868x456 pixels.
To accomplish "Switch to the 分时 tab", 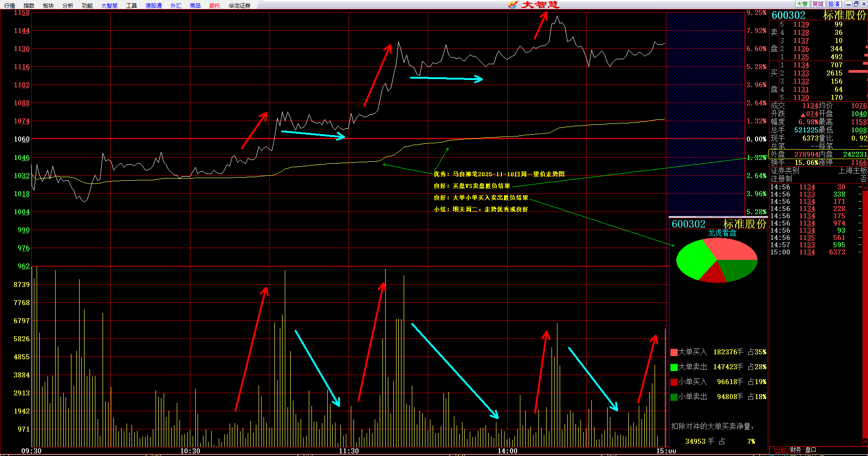I will [781, 450].
